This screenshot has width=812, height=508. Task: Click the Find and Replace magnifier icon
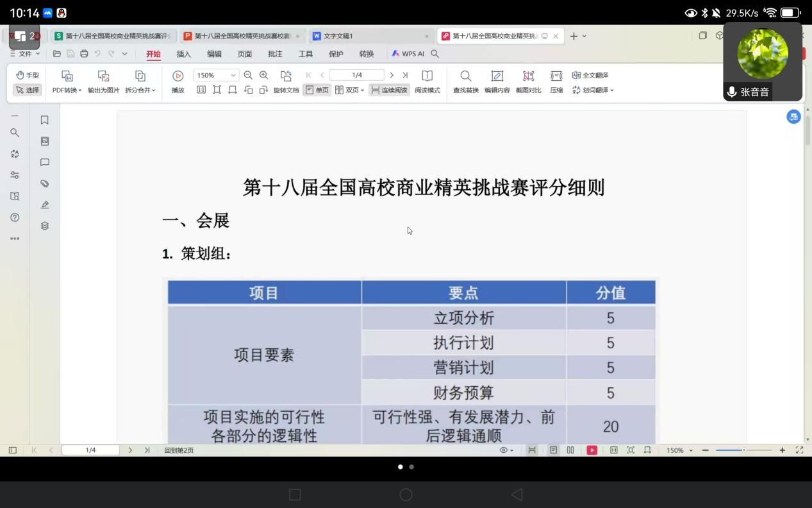pos(466,76)
